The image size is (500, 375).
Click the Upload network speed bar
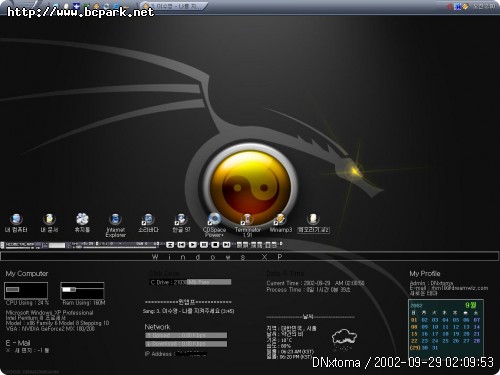(x=186, y=335)
